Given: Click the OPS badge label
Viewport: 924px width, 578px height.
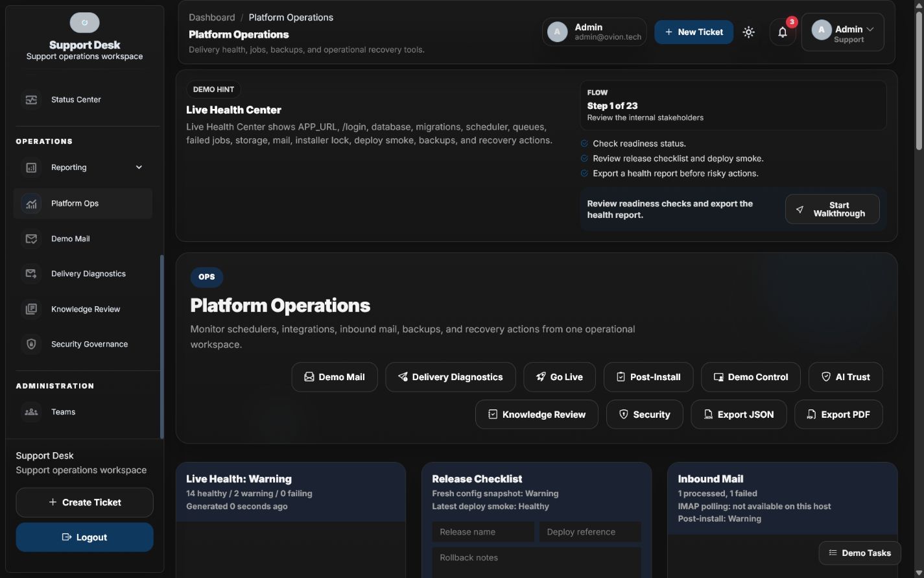Looking at the screenshot, I should tap(207, 277).
